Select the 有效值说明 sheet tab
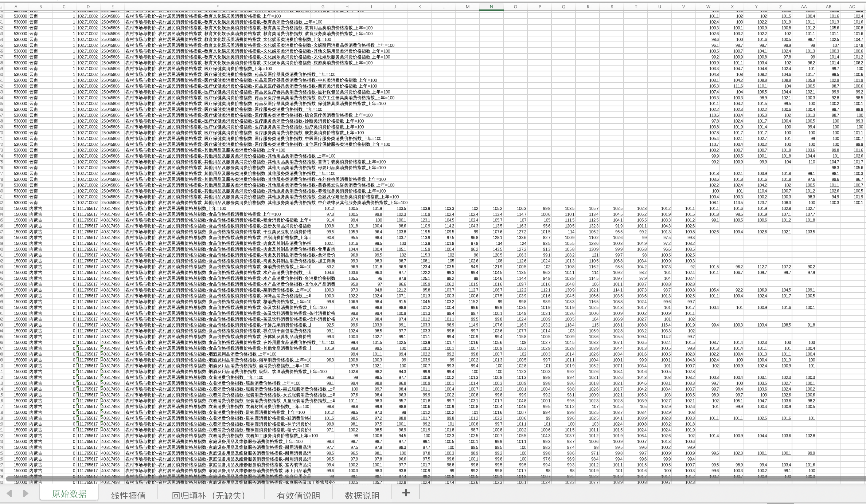The width and height of the screenshot is (866, 504). tap(298, 495)
